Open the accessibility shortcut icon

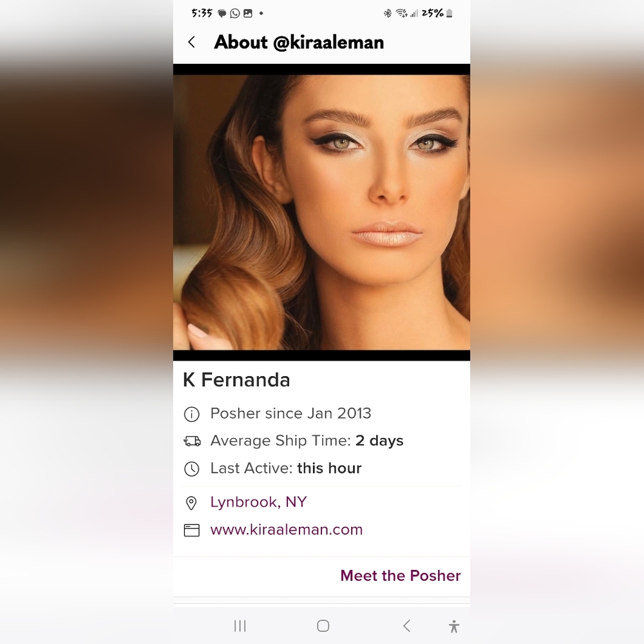tap(454, 627)
